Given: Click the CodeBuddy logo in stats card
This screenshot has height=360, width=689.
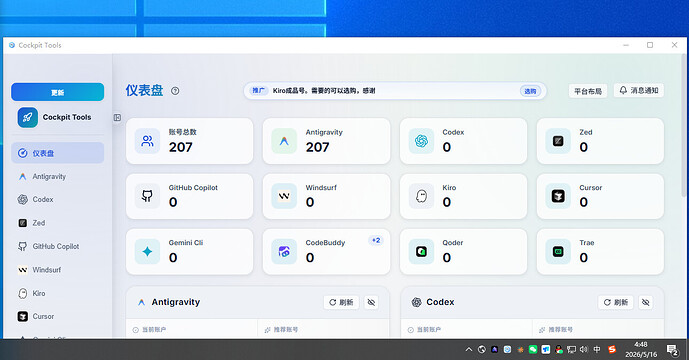Looking at the screenshot, I should pos(284,251).
